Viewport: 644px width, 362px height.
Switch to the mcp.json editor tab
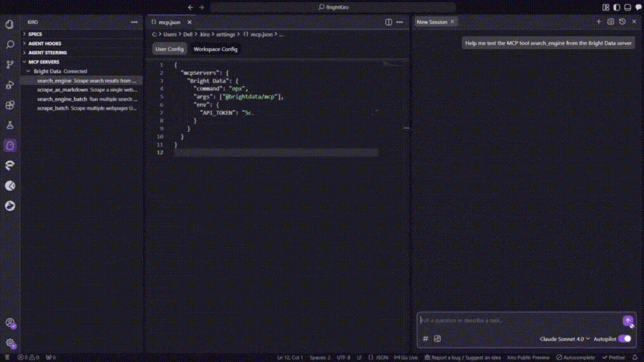coord(169,22)
